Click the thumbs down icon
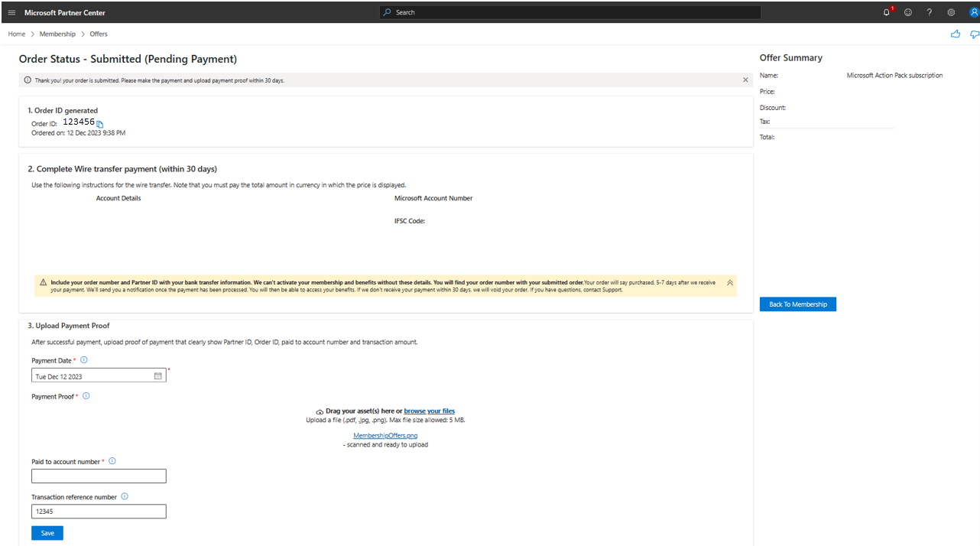 tap(975, 34)
